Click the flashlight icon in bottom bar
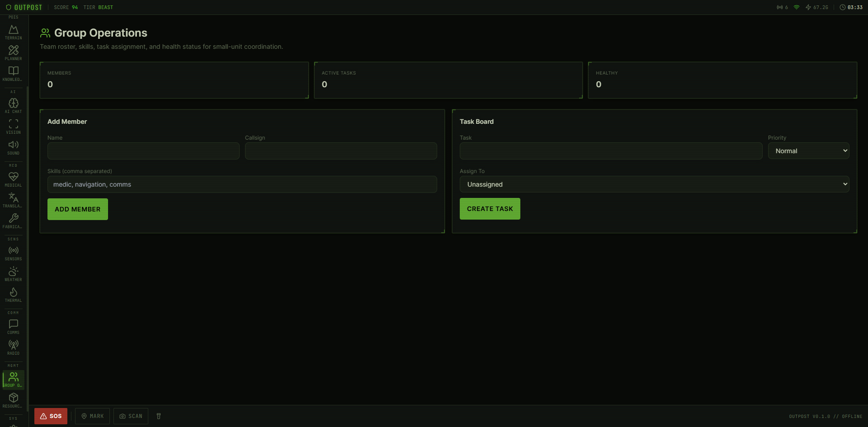 point(159,416)
